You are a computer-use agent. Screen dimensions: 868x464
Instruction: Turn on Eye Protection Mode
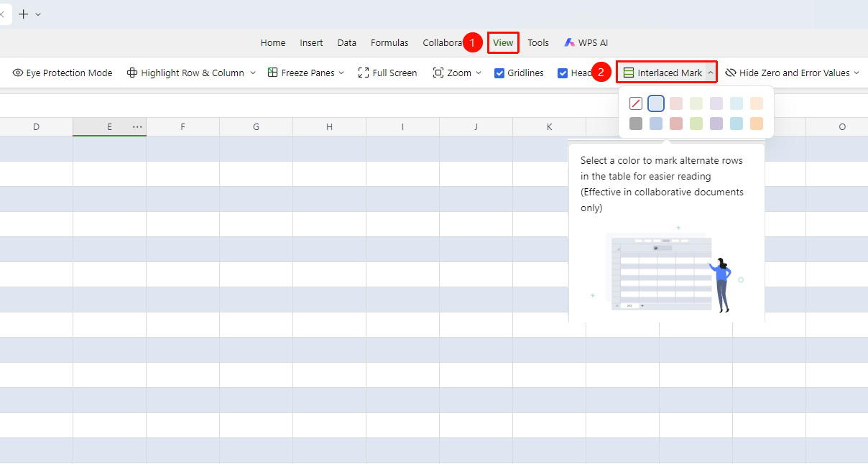[63, 73]
